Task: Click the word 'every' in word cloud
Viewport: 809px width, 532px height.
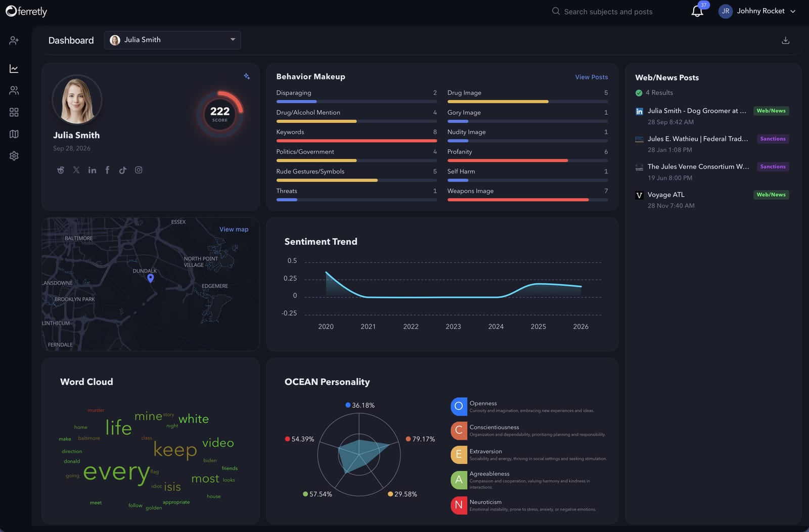Action: click(x=116, y=472)
